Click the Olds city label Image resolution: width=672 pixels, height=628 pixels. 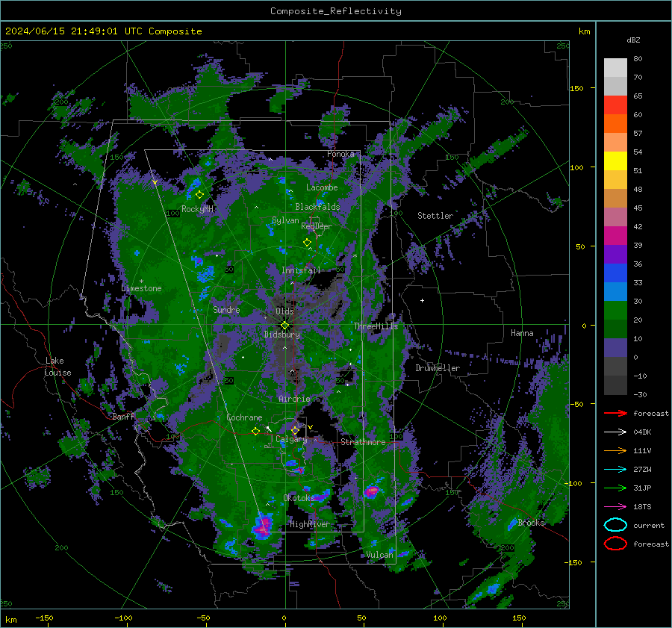point(284,311)
